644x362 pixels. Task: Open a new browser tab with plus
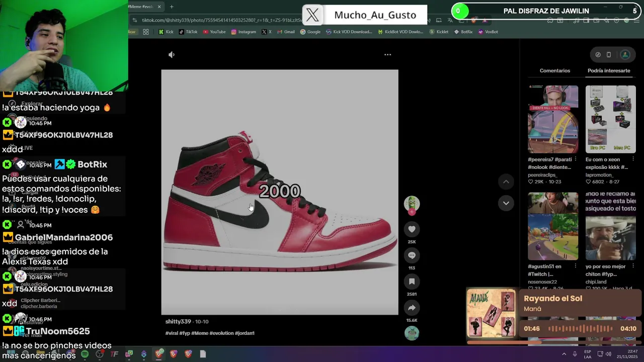pyautogui.click(x=172, y=7)
